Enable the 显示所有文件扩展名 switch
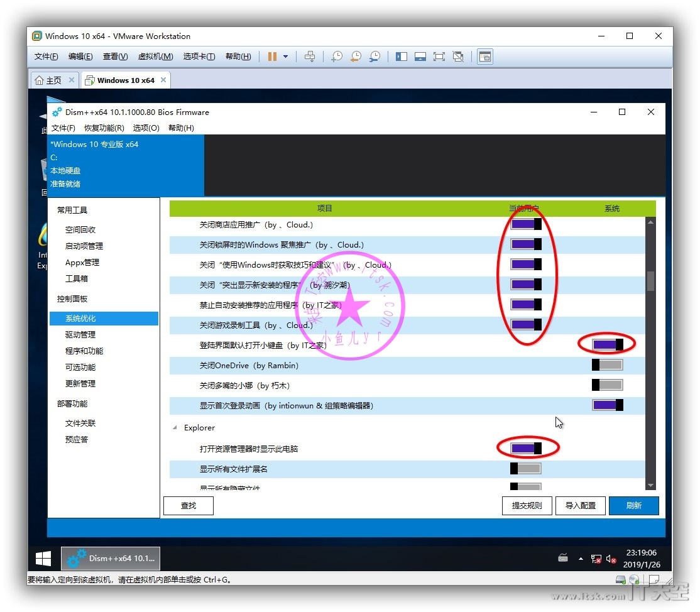700x612 pixels. coord(525,468)
